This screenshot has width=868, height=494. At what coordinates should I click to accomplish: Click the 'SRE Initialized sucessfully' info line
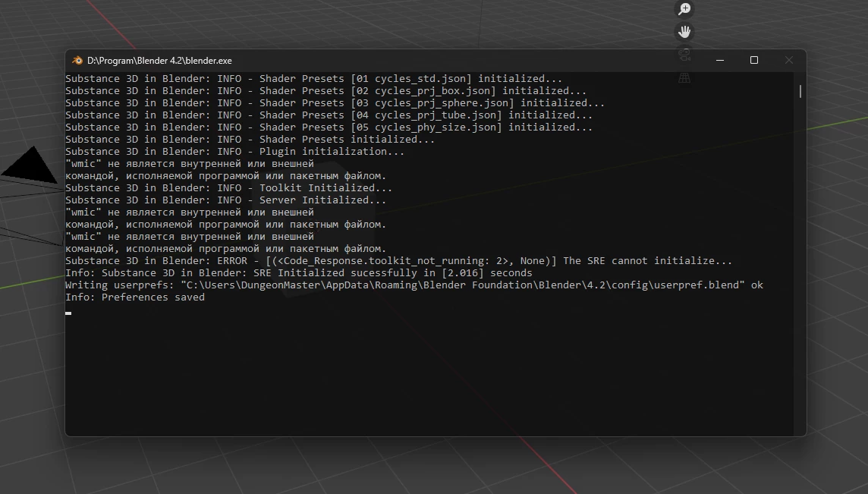[298, 273]
